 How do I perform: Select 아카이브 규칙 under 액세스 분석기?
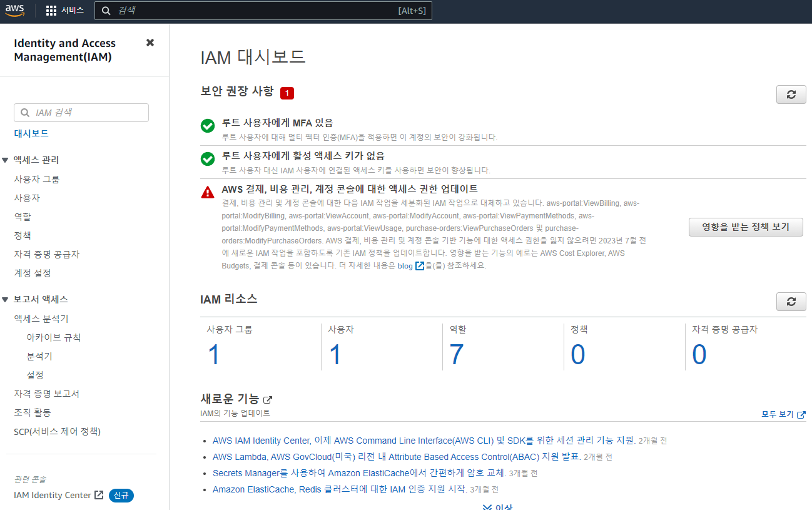point(54,337)
